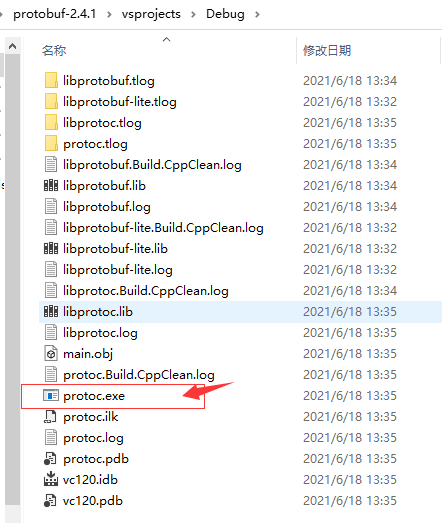Screen dimensions: 442x523
Task: Select the vc120.pdb file icon
Action: click(51, 501)
